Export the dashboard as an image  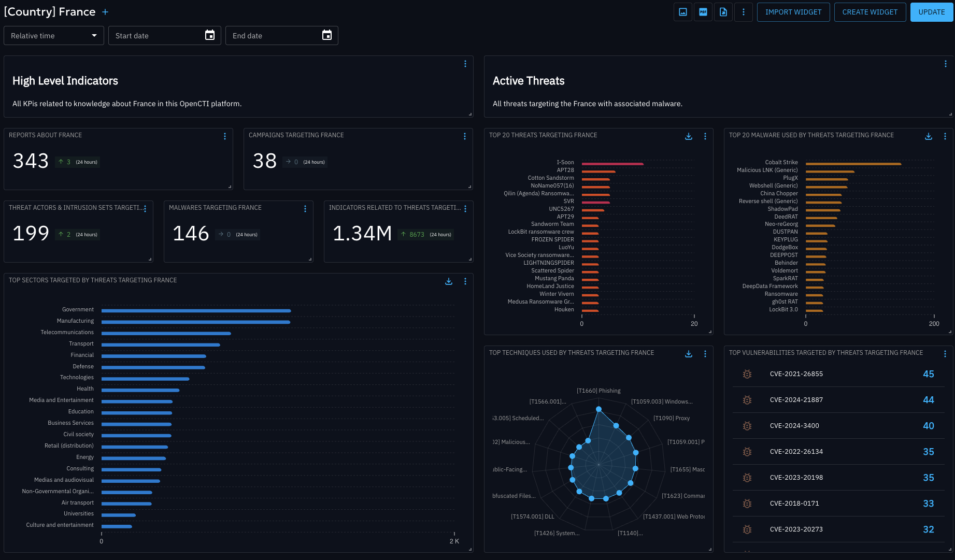682,12
